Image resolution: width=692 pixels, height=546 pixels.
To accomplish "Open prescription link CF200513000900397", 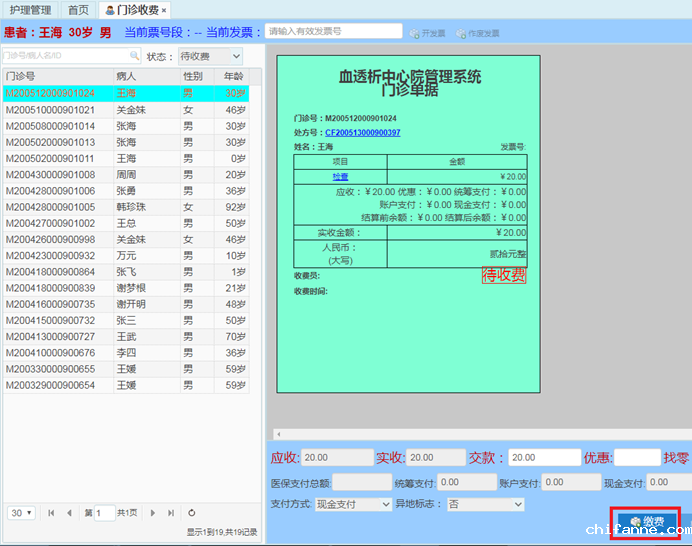I will click(362, 133).
